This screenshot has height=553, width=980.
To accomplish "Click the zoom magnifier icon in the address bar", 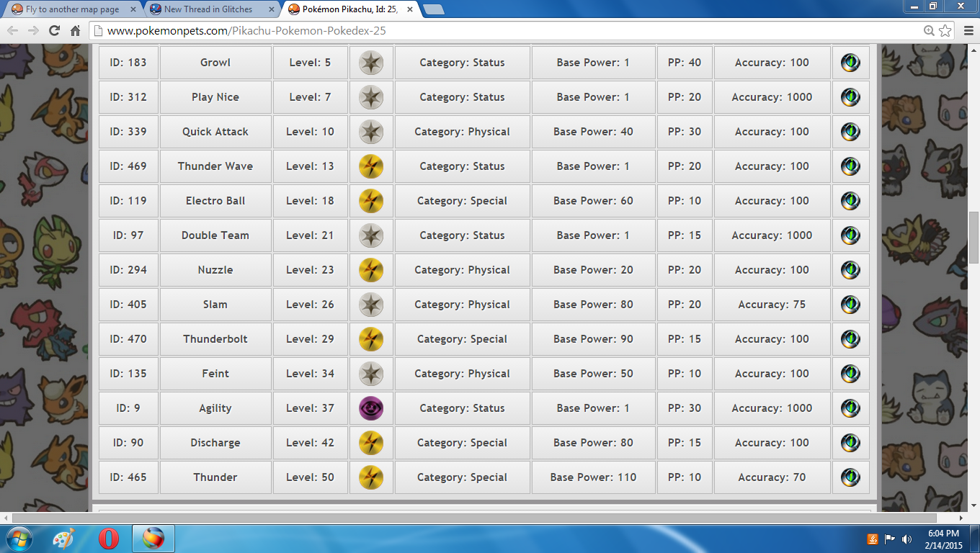I will point(929,30).
